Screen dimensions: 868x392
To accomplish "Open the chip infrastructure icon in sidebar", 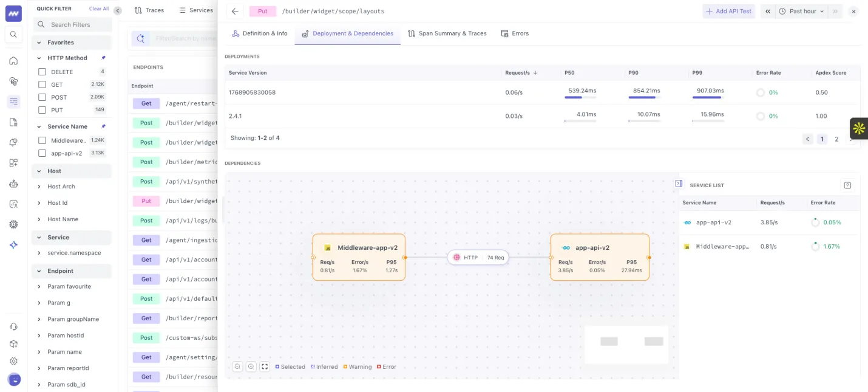I will point(13,224).
